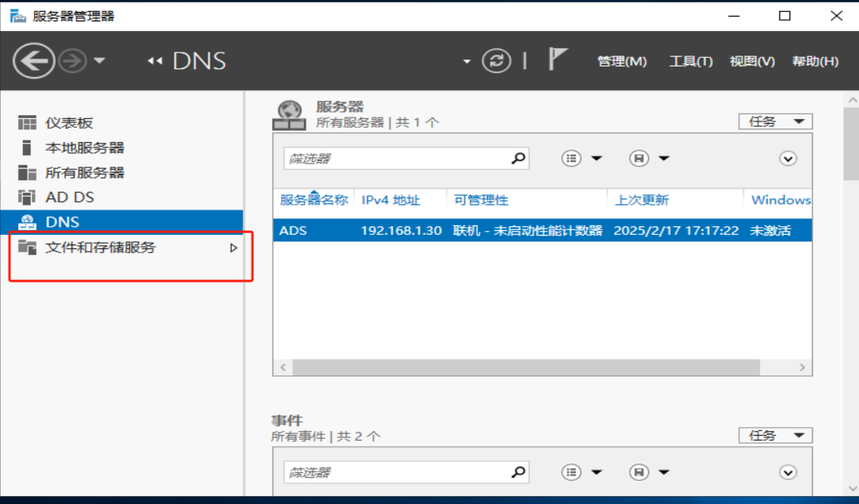The width and height of the screenshot is (859, 504).
Task: Open the 工具(T) menu
Action: (x=691, y=61)
